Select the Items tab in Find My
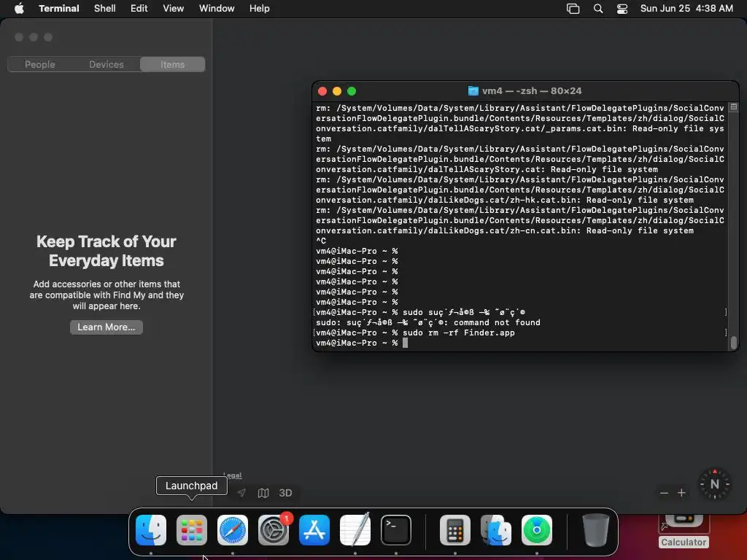The height and width of the screenshot is (560, 747). click(172, 64)
